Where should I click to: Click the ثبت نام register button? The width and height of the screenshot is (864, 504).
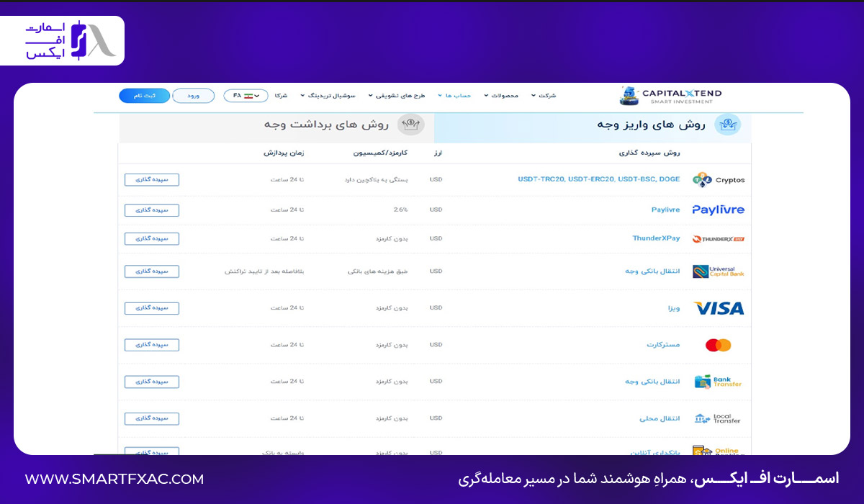tap(144, 96)
